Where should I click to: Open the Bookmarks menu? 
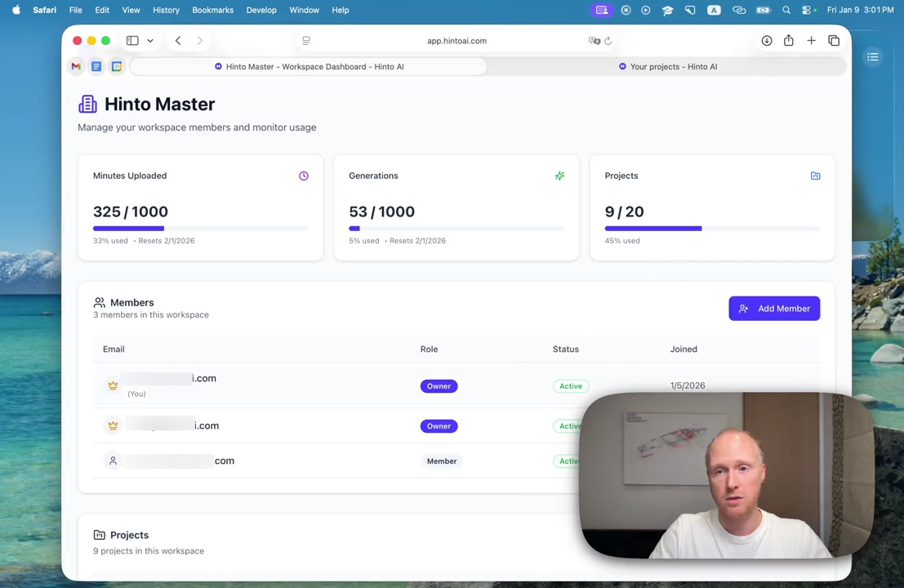point(212,11)
